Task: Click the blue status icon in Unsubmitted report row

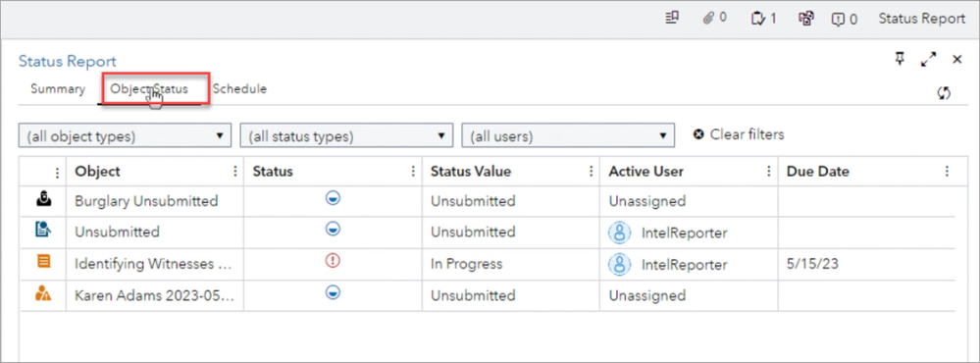Action: (x=334, y=230)
